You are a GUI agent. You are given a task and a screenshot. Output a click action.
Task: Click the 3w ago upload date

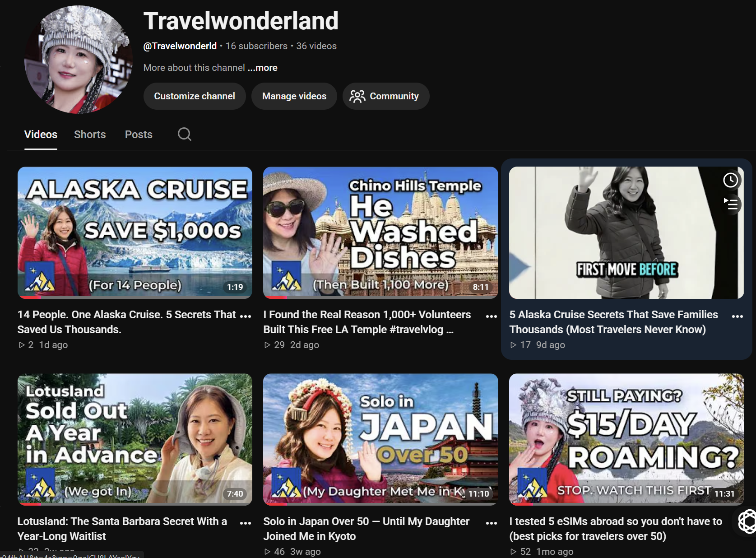pyautogui.click(x=306, y=552)
